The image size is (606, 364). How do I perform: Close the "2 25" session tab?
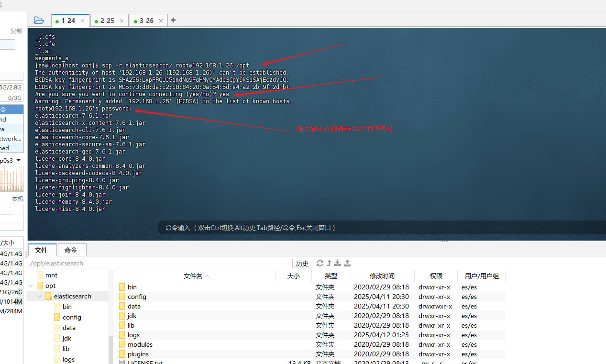tap(121, 21)
